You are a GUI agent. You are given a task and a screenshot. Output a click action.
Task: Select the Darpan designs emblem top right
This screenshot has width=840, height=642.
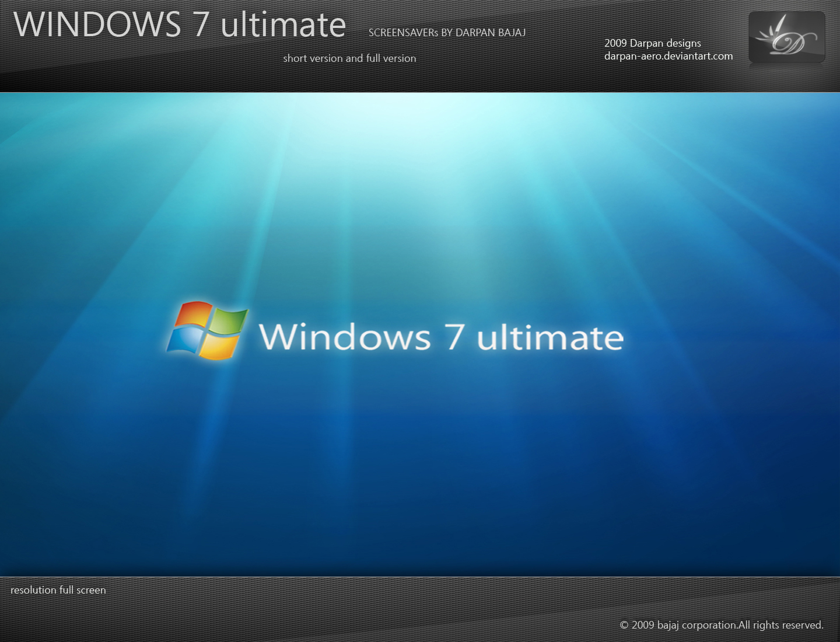click(786, 37)
